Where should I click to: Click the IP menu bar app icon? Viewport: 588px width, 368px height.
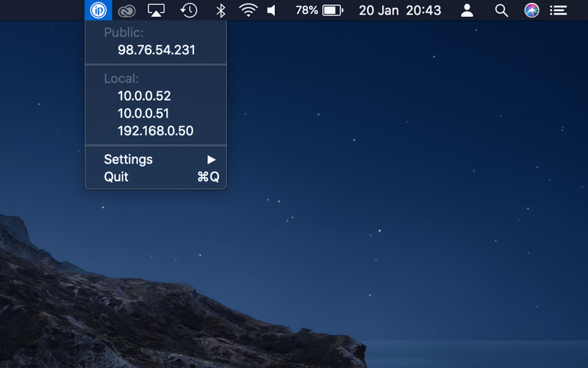tap(98, 10)
